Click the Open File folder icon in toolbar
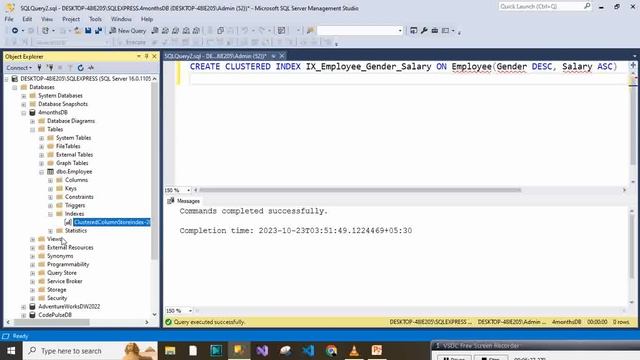The width and height of the screenshot is (640, 360). click(77, 31)
